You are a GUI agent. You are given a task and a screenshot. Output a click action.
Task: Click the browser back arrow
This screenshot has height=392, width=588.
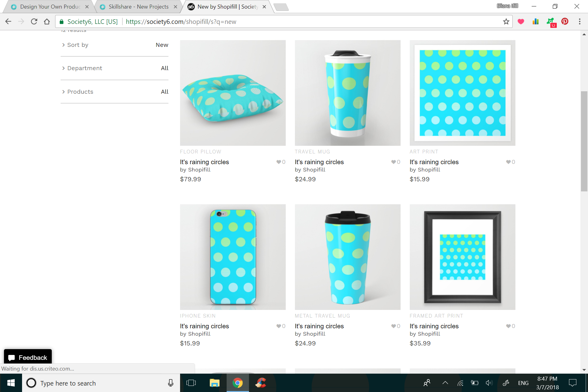pos(8,21)
